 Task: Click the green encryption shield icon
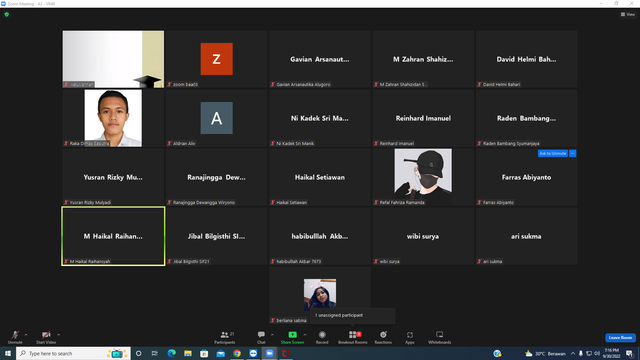tap(7, 14)
